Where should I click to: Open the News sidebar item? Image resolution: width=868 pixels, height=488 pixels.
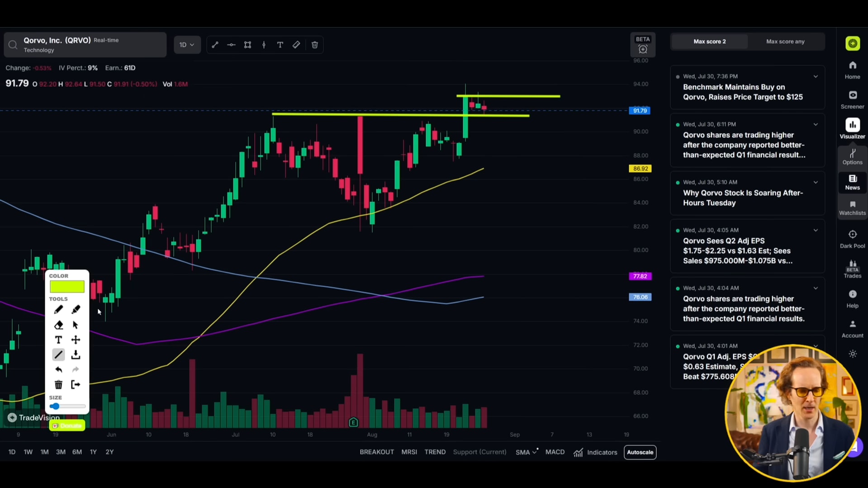pos(853,182)
